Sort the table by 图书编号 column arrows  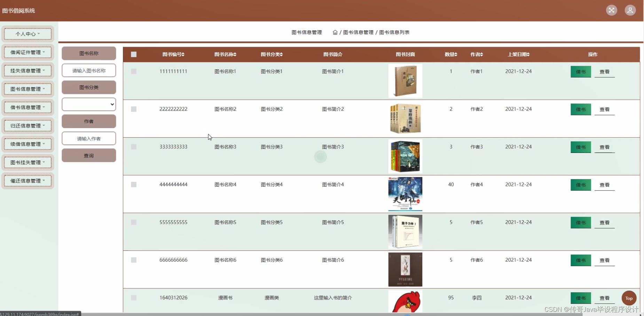point(183,54)
